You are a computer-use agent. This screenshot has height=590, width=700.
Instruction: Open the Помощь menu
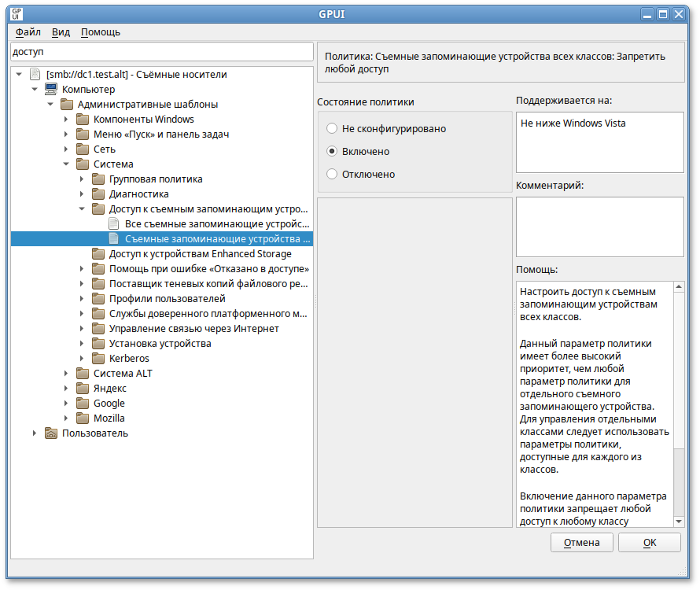pos(101,32)
